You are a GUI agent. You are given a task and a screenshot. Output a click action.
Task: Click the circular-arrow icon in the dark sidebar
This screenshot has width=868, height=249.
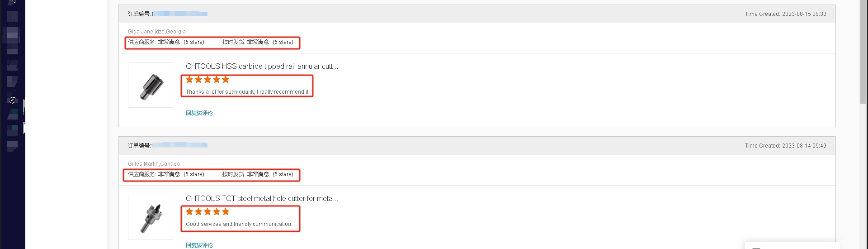tap(13, 100)
